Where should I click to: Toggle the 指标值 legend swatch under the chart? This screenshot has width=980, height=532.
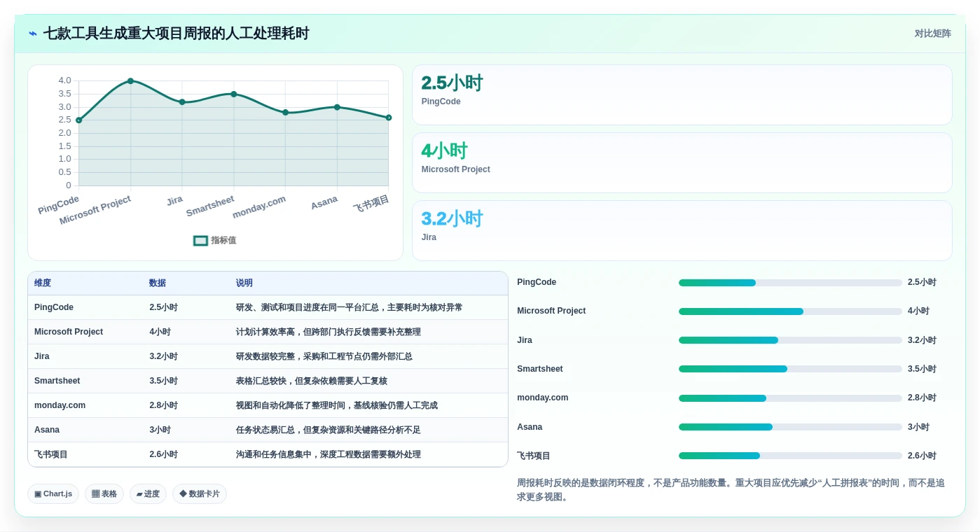(x=200, y=240)
